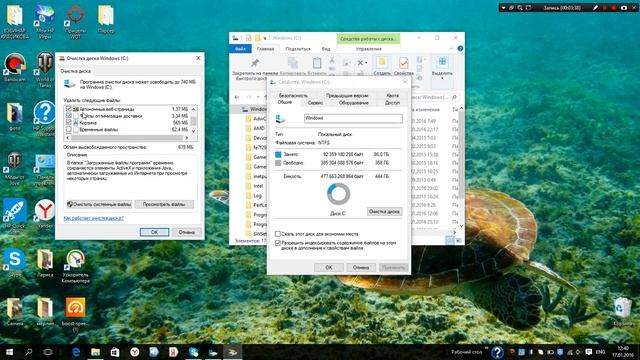Open the how disk cleanup works link
Image resolution: width=640 pixels, height=360 pixels.
(93, 218)
